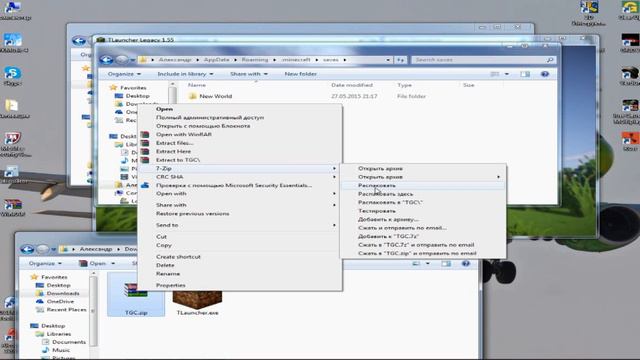This screenshot has height=360, width=640.
Task: Click the WinRAR icon beside Extract Here
Action: point(145,151)
